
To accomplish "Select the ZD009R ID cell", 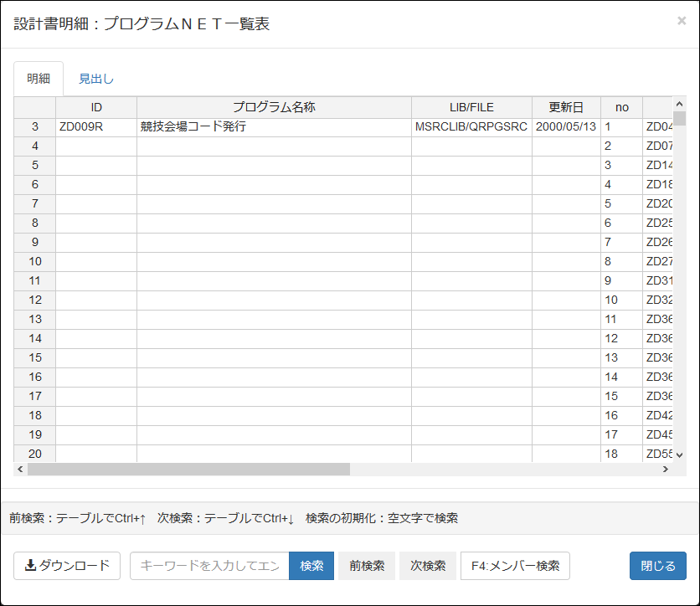I will point(96,127).
